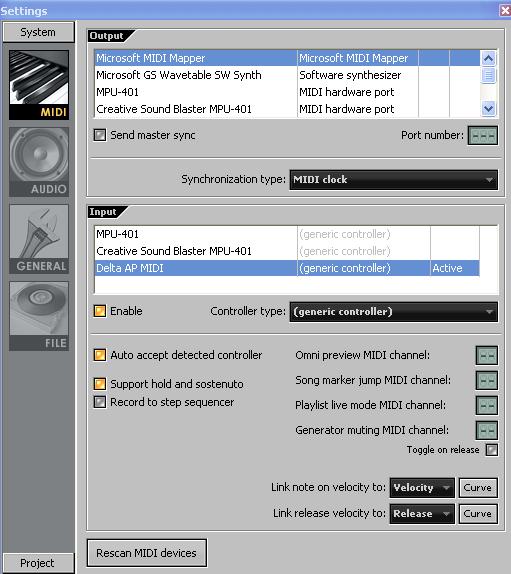Enable Send master sync checkbox
Screen dimensions: 511x574
point(100,135)
